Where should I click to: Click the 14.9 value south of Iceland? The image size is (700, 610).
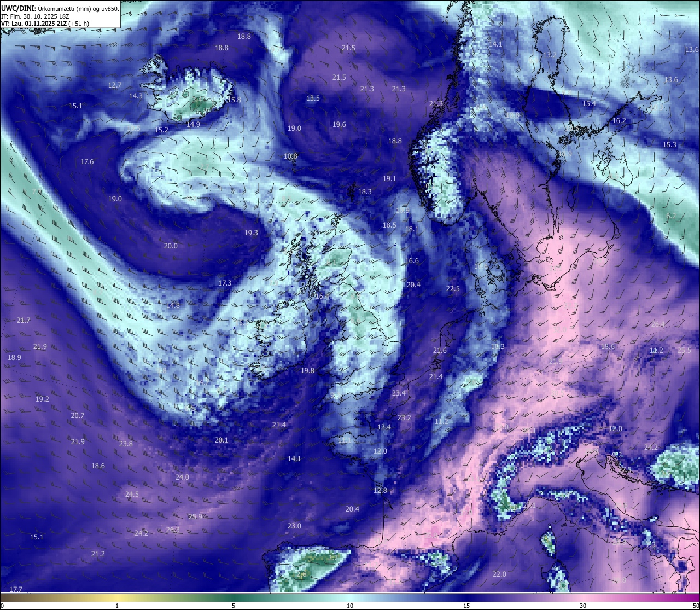(193, 124)
